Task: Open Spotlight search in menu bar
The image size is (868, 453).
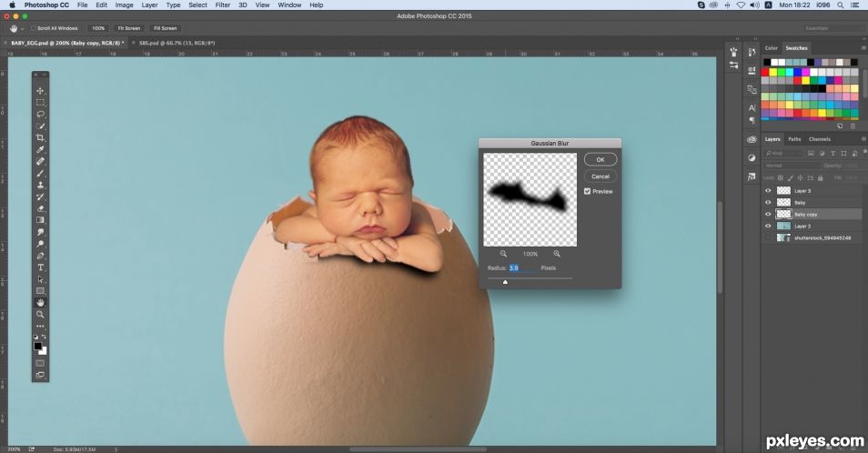Action: click(x=841, y=5)
